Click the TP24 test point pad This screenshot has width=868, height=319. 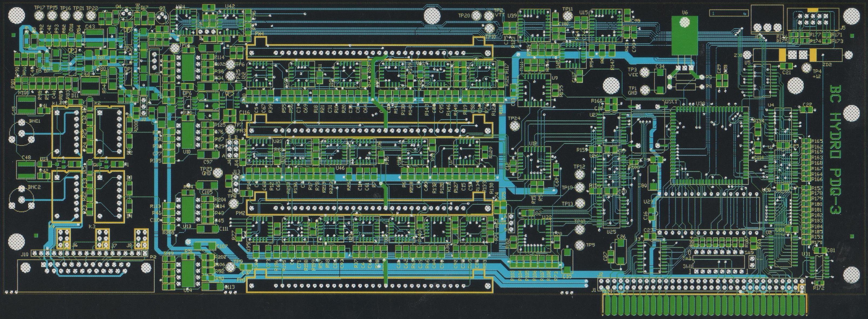point(515,126)
